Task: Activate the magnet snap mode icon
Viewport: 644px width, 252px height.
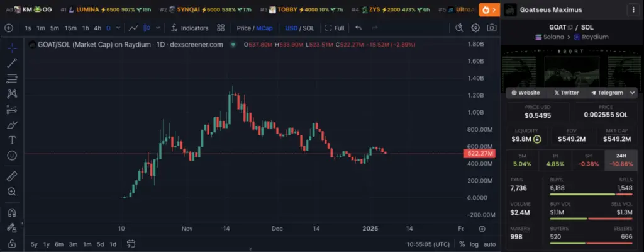Action: (x=12, y=213)
